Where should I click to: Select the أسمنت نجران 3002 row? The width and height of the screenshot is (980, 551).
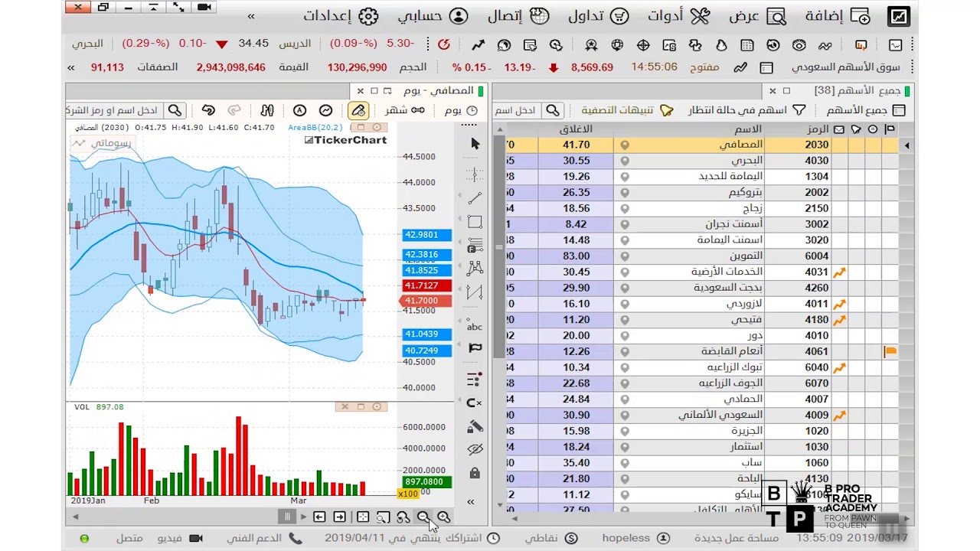[701, 224]
